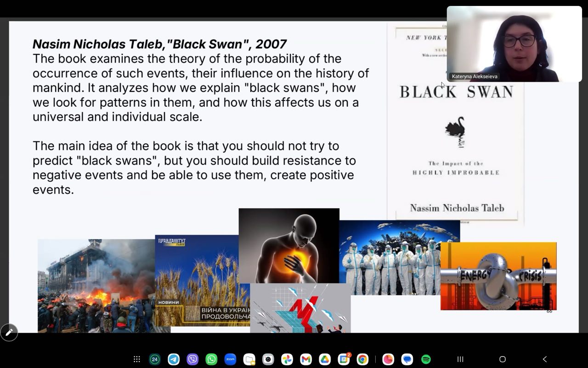Open the pen annotation tool button

pyautogui.click(x=9, y=332)
